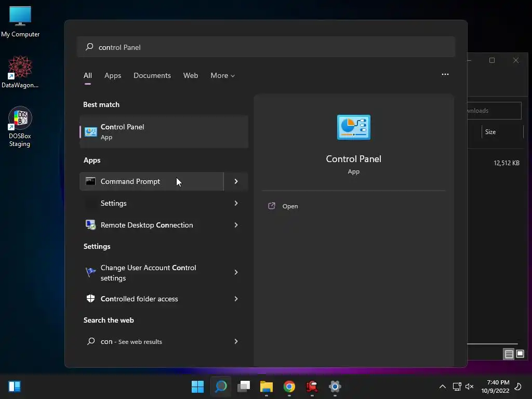Expand web results chevron for con
The image size is (532, 399).
pyautogui.click(x=236, y=341)
